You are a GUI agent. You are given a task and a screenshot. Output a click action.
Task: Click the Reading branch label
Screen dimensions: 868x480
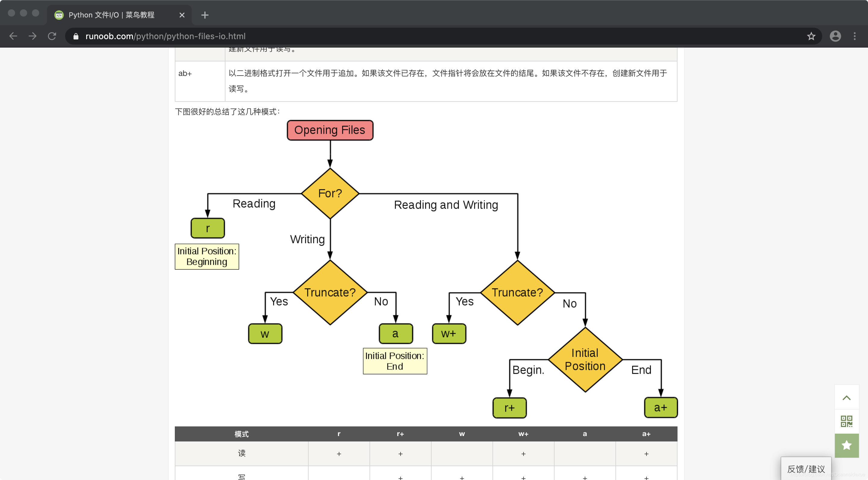pos(254,204)
